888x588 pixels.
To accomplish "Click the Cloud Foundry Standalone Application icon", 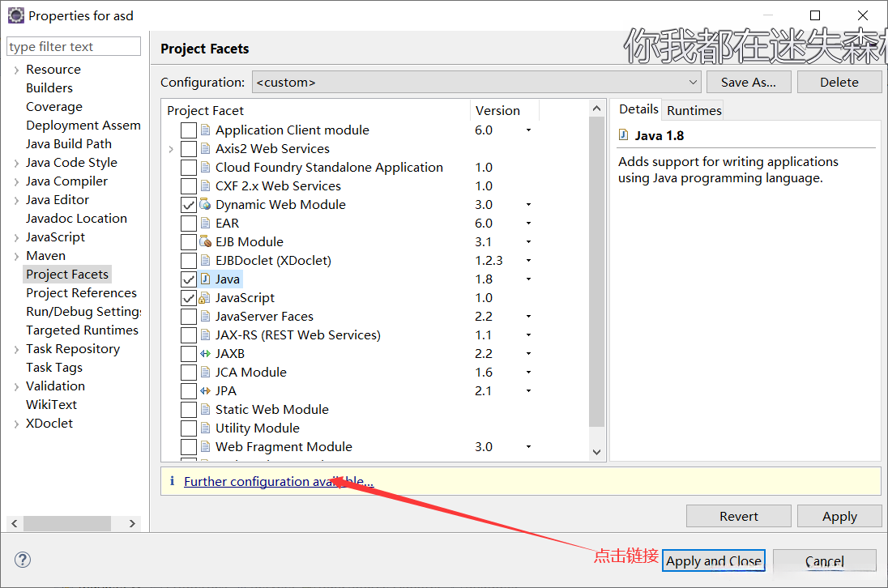I will pos(205,168).
